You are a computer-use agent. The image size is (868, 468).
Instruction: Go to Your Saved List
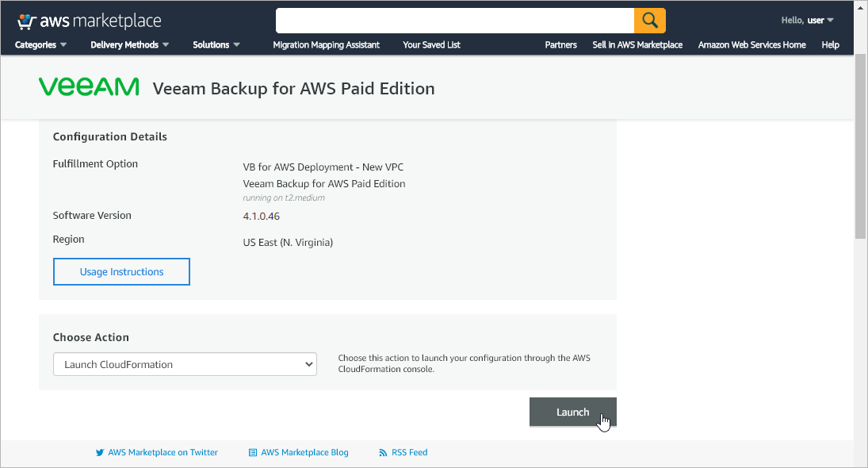point(431,45)
